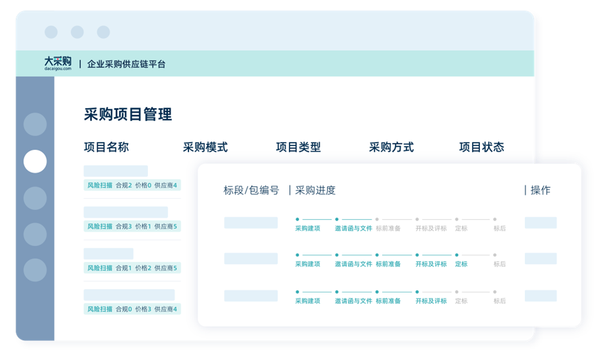595x364 pixels.
Task: Click the 项目类型 column header
Action: click(298, 147)
